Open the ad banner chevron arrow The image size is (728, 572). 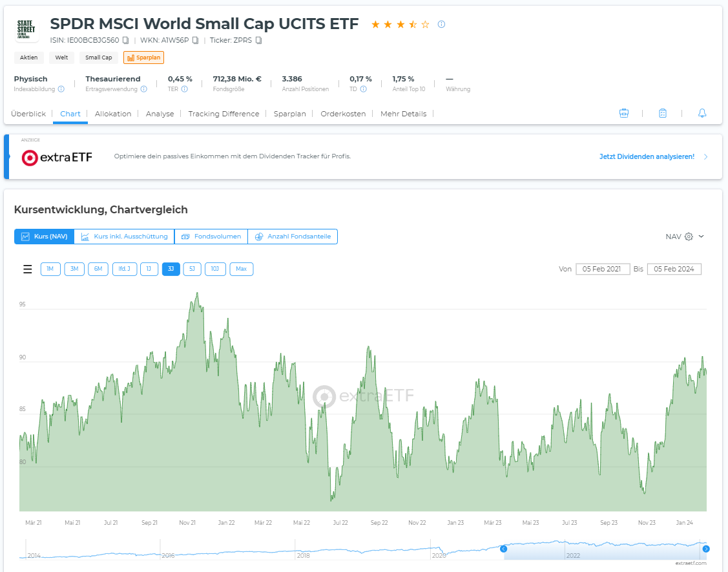click(x=705, y=157)
